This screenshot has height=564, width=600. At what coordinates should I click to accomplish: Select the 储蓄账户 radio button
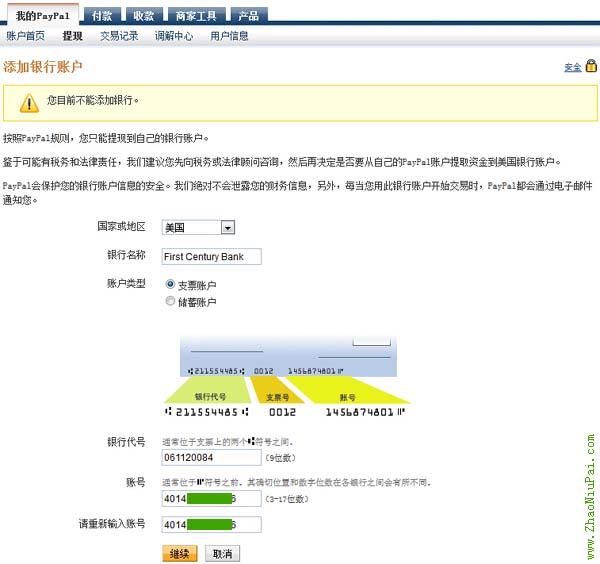point(170,301)
